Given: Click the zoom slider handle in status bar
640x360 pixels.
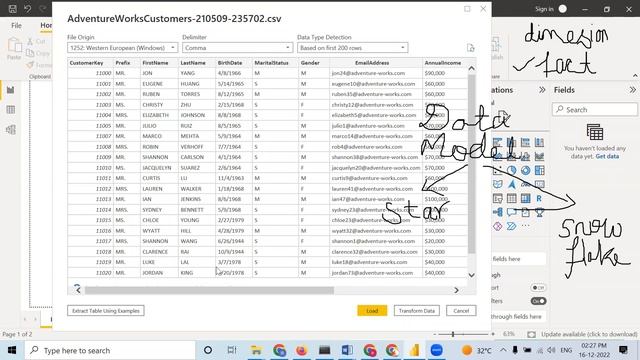Looking at the screenshot, I should point(453,334).
